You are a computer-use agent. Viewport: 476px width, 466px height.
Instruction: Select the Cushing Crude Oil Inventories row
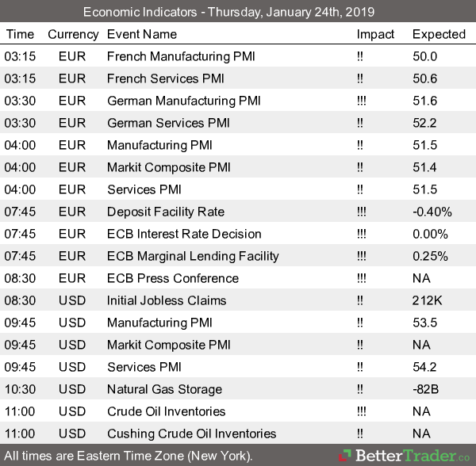[x=191, y=434]
